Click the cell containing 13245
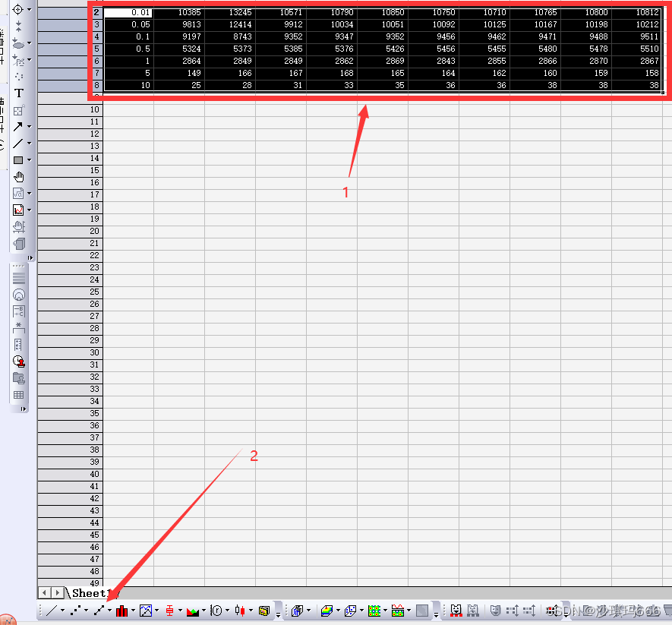This screenshot has width=672, height=625. [230, 12]
